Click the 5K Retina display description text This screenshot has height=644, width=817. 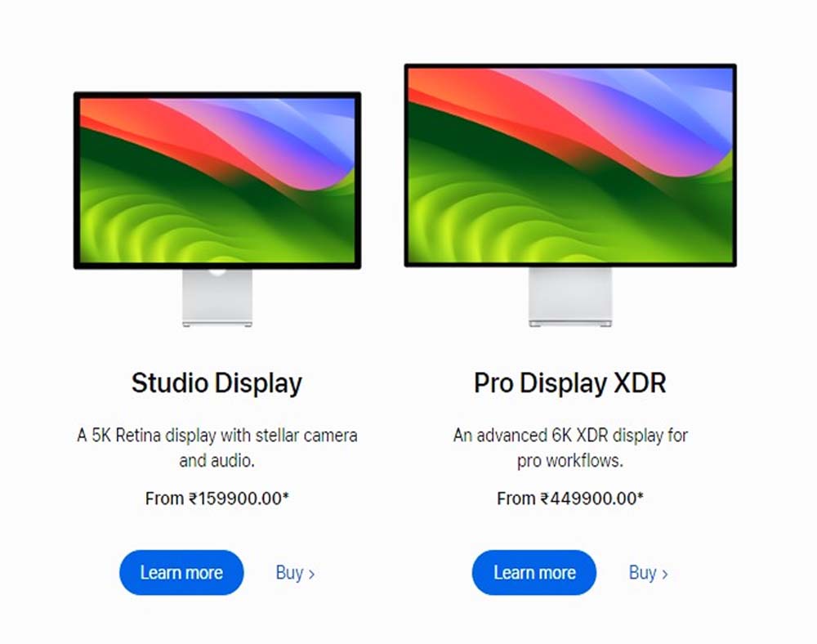(217, 448)
